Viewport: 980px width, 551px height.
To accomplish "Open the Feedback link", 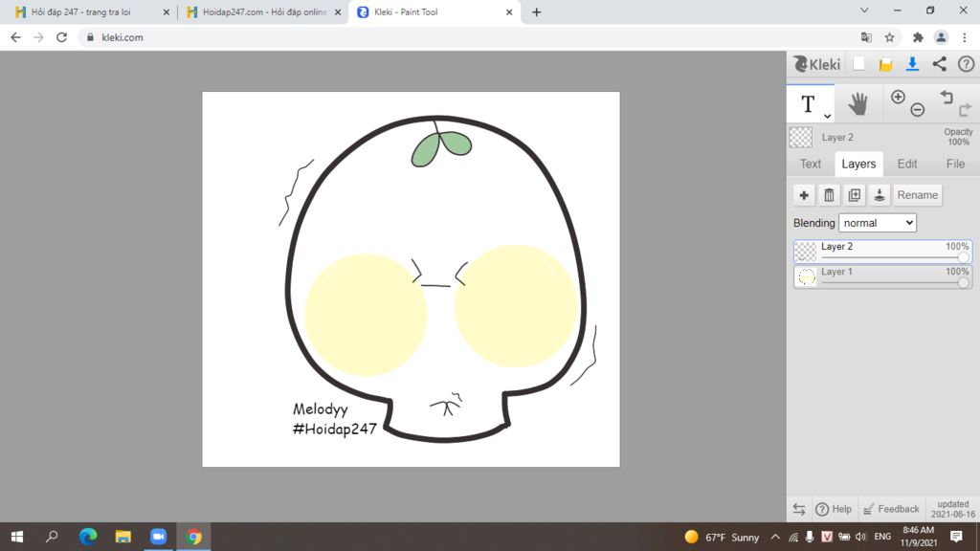I will (x=891, y=509).
